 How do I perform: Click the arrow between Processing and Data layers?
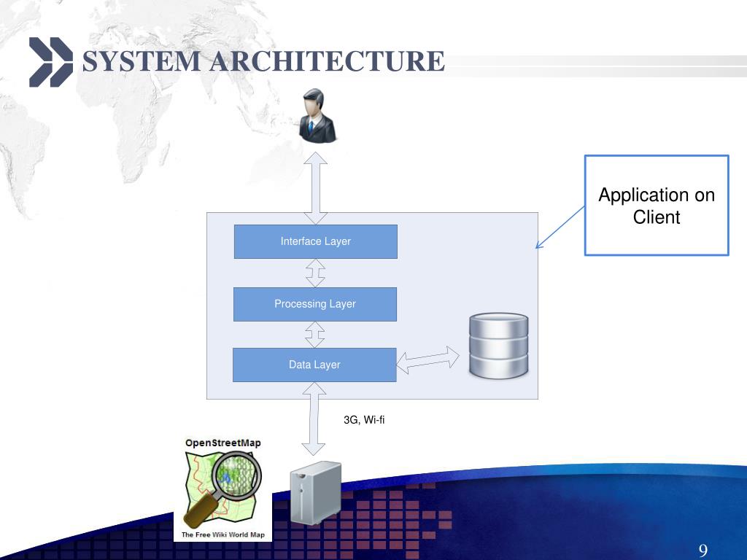(314, 334)
